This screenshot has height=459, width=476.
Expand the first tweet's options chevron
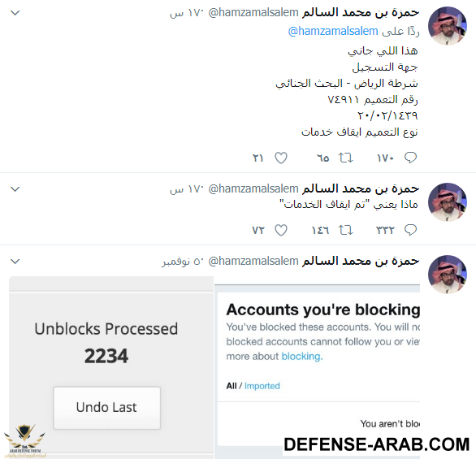pyautogui.click(x=15, y=13)
